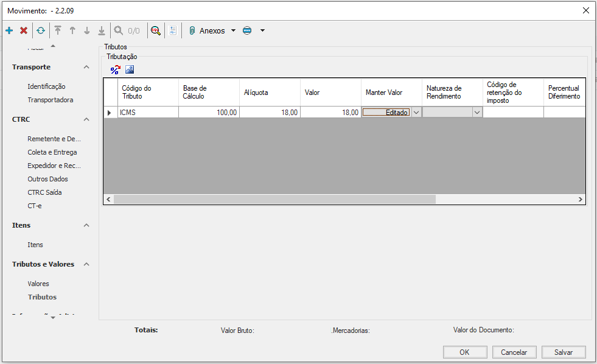
Task: Click the Cancelar button
Action: tap(514, 352)
